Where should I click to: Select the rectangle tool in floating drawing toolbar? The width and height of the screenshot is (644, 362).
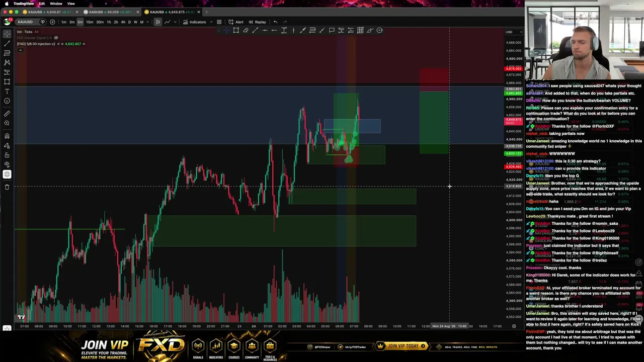pyautogui.click(x=236, y=31)
